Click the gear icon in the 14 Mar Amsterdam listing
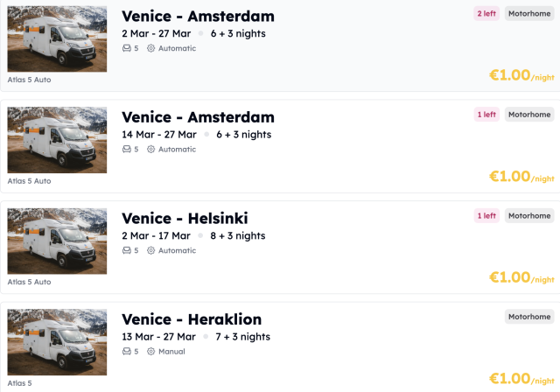Viewport: 560px width, 392px height. coord(150,150)
